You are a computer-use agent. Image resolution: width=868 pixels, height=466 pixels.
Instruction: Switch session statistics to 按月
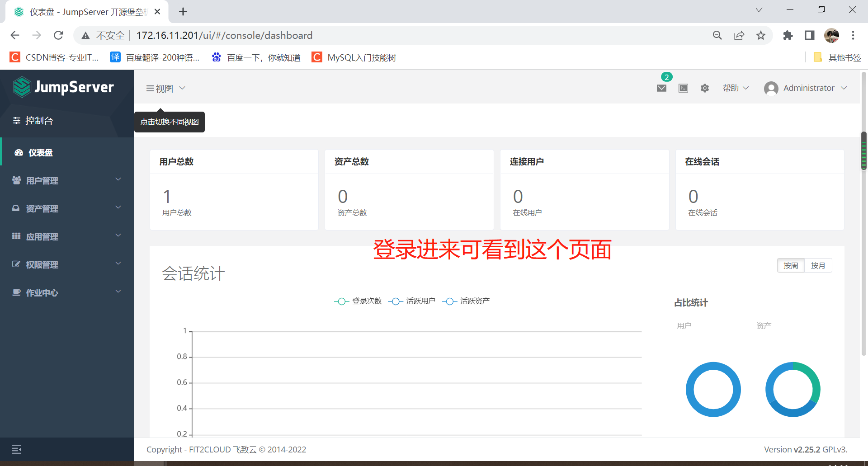tap(818, 265)
